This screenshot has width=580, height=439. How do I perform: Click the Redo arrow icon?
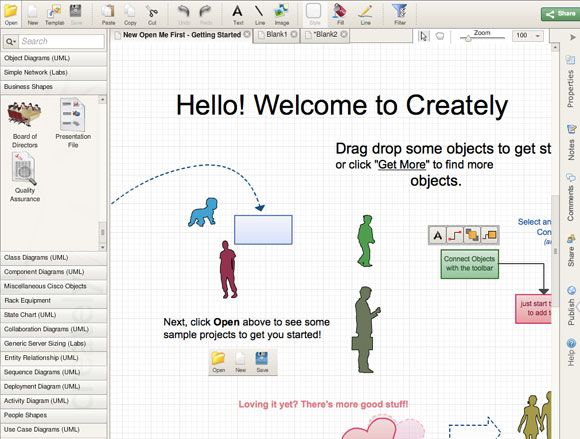point(206,14)
